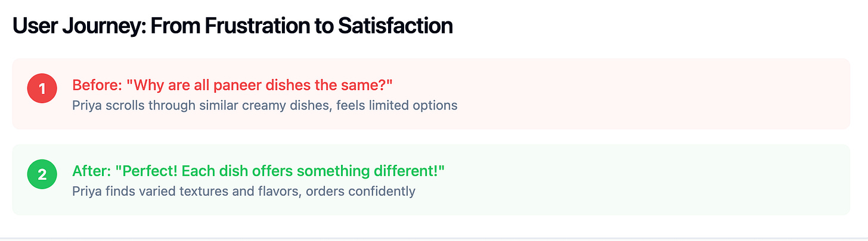Open the green After step title
Screen dimensions: 868x241
pos(259,171)
